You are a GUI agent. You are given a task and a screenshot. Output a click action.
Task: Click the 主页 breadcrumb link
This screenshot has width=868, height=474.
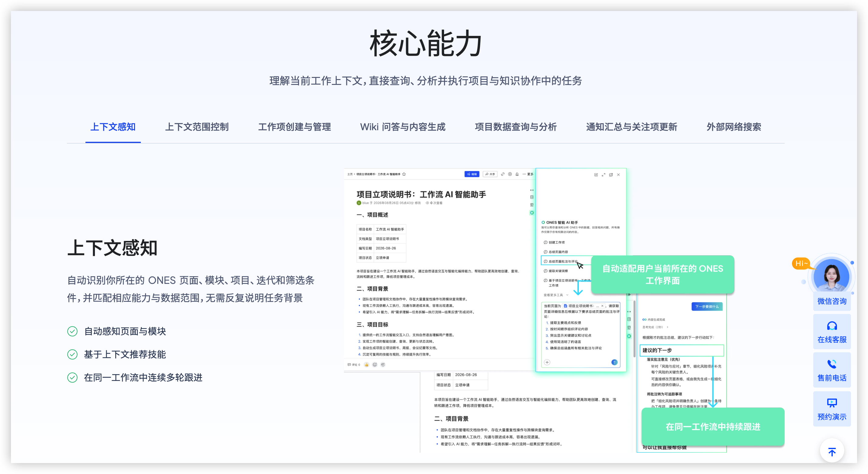click(350, 174)
